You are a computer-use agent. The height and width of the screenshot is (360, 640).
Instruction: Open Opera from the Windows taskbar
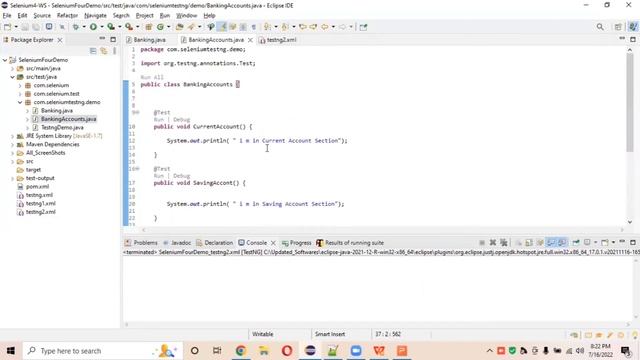287,351
